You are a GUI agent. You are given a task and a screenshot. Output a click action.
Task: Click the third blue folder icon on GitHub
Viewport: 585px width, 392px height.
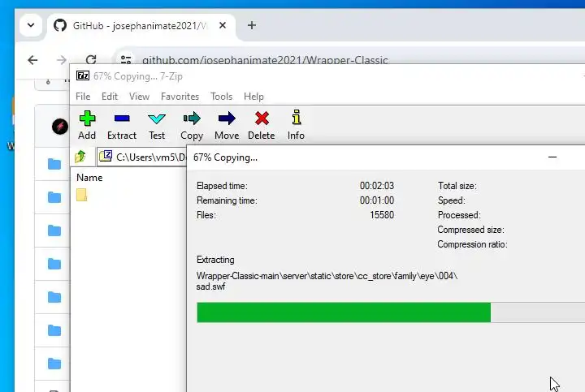[x=54, y=230]
